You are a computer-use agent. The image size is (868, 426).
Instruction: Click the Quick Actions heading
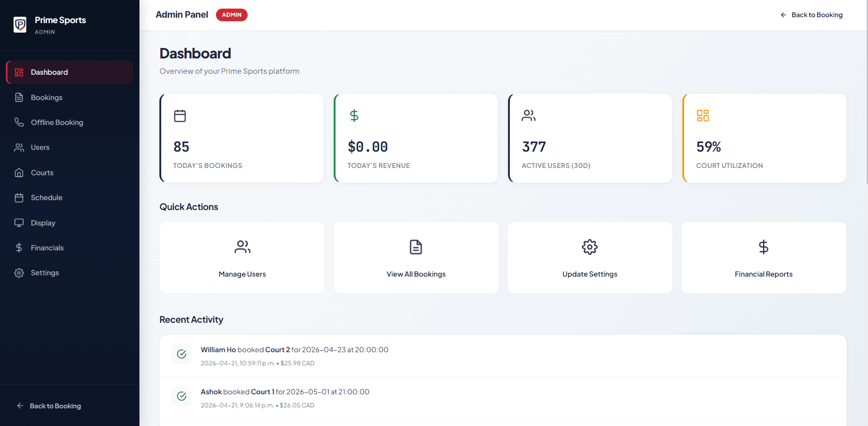coord(189,207)
